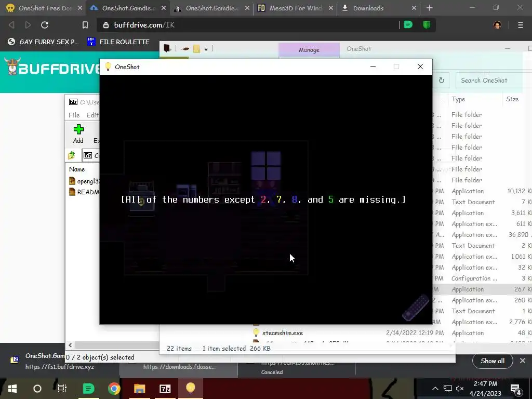Select the opengl32 file in 7-Zip

point(84,181)
